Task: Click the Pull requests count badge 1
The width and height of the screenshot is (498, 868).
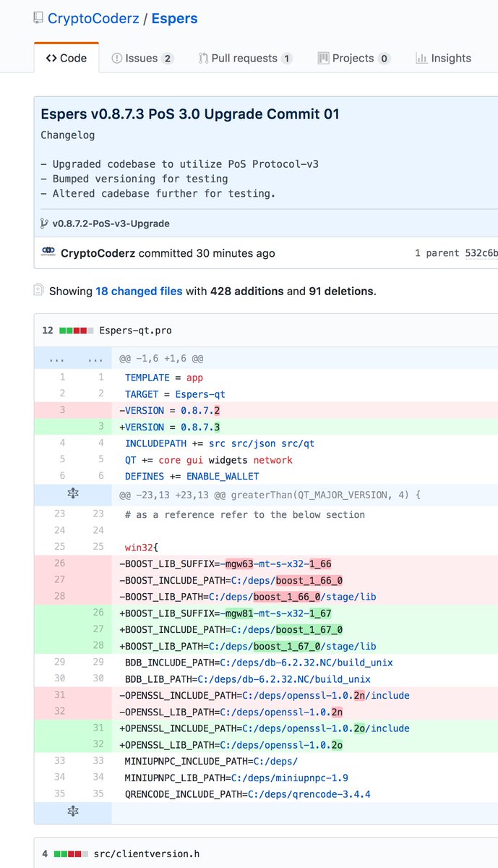Action: (286, 59)
